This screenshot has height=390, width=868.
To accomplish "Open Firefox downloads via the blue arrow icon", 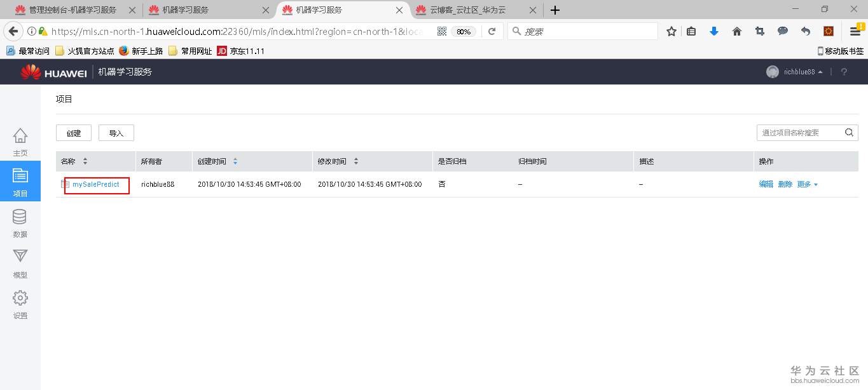I will point(713,30).
